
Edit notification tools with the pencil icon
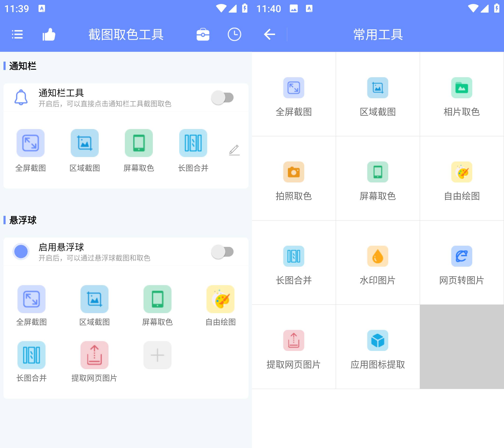click(x=234, y=149)
